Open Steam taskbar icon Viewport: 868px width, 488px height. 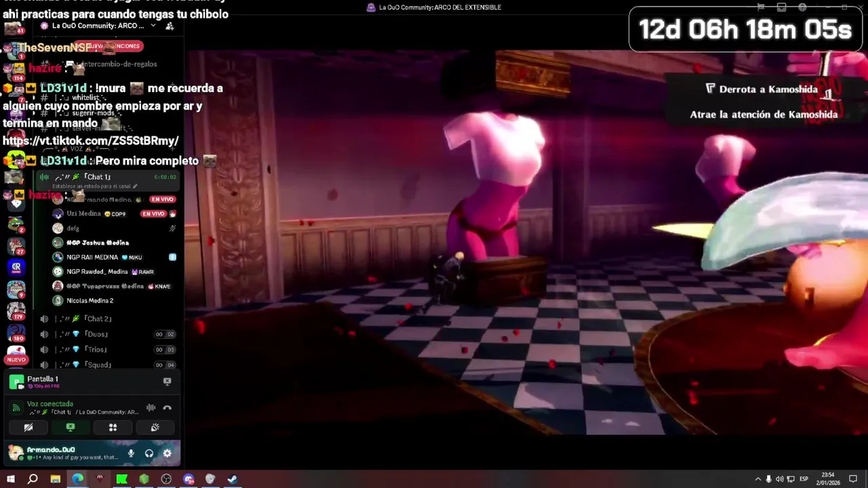coord(232,479)
